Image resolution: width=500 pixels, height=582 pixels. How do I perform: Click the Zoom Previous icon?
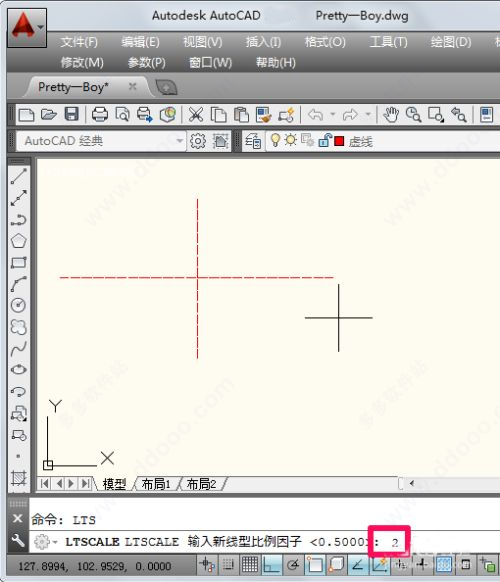[458, 115]
